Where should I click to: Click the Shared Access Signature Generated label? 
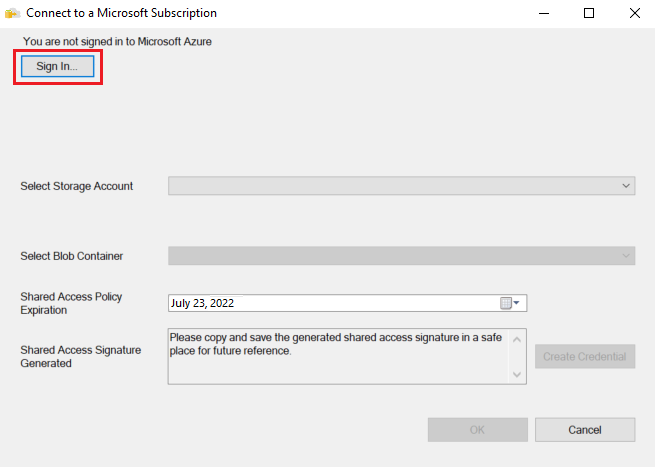pos(80,357)
